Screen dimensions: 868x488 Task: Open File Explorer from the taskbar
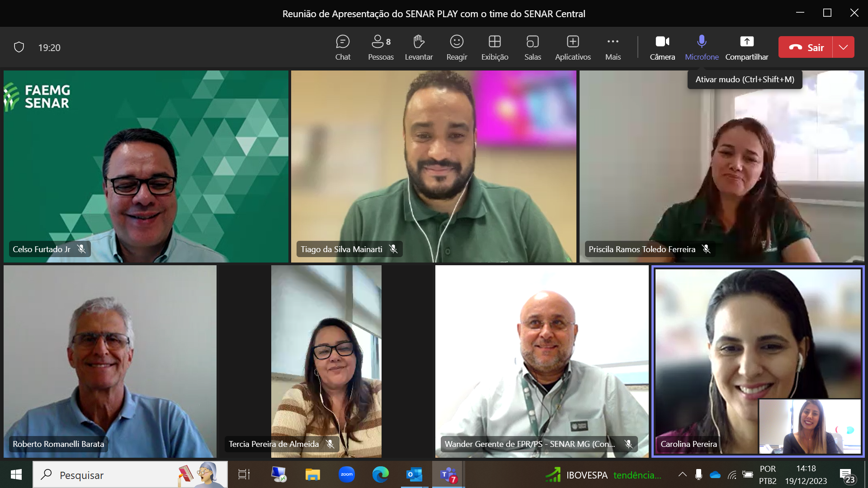pyautogui.click(x=312, y=474)
